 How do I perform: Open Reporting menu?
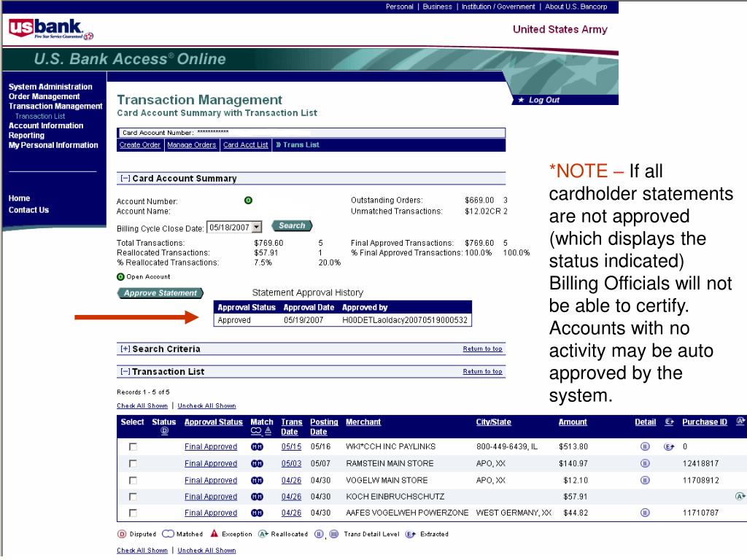(26, 135)
